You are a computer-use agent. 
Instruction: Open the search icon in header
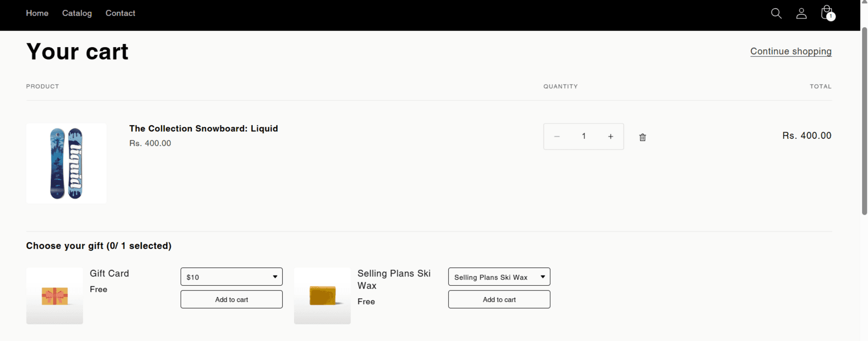776,14
